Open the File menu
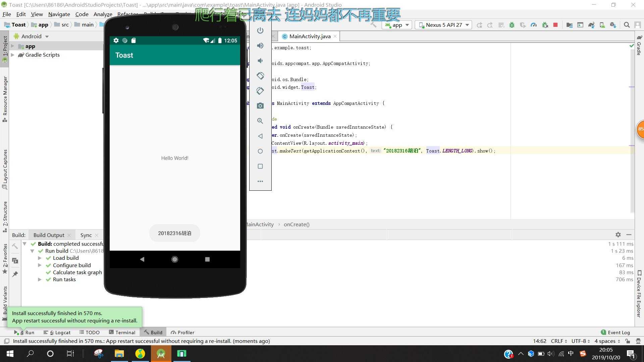The height and width of the screenshot is (362, 644). [x=7, y=14]
